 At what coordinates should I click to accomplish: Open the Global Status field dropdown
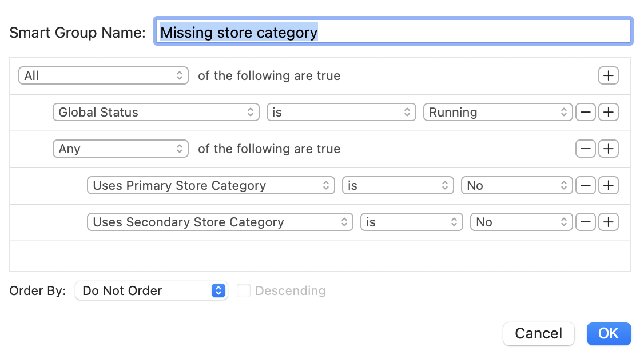156,112
